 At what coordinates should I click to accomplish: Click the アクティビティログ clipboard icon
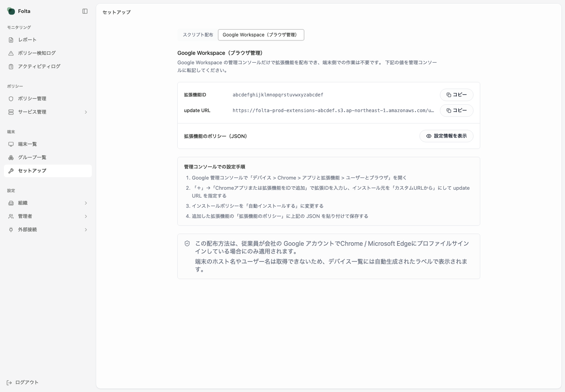pos(11,67)
